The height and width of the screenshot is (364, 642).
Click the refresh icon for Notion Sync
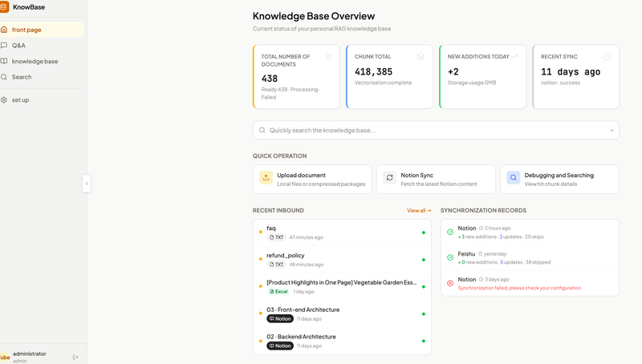point(389,177)
